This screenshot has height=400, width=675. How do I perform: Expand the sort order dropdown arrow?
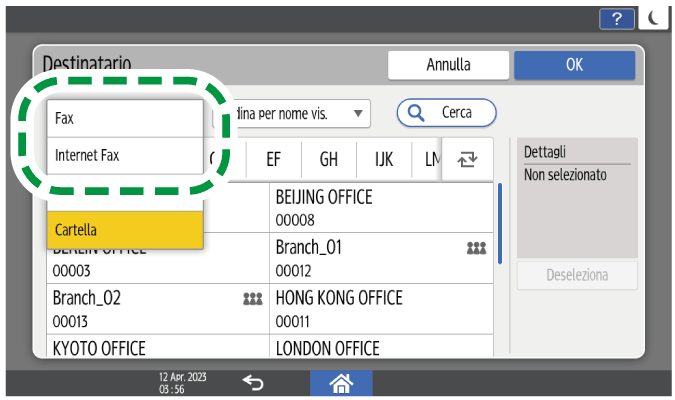click(357, 113)
